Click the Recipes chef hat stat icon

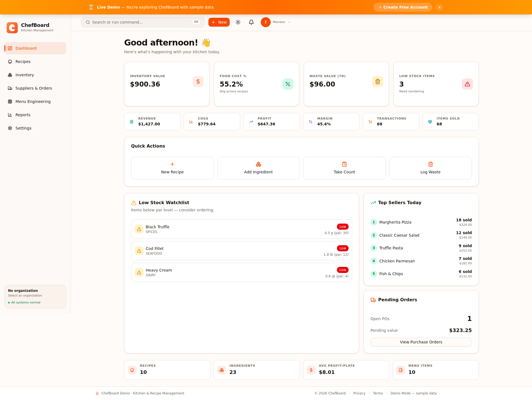(132, 370)
